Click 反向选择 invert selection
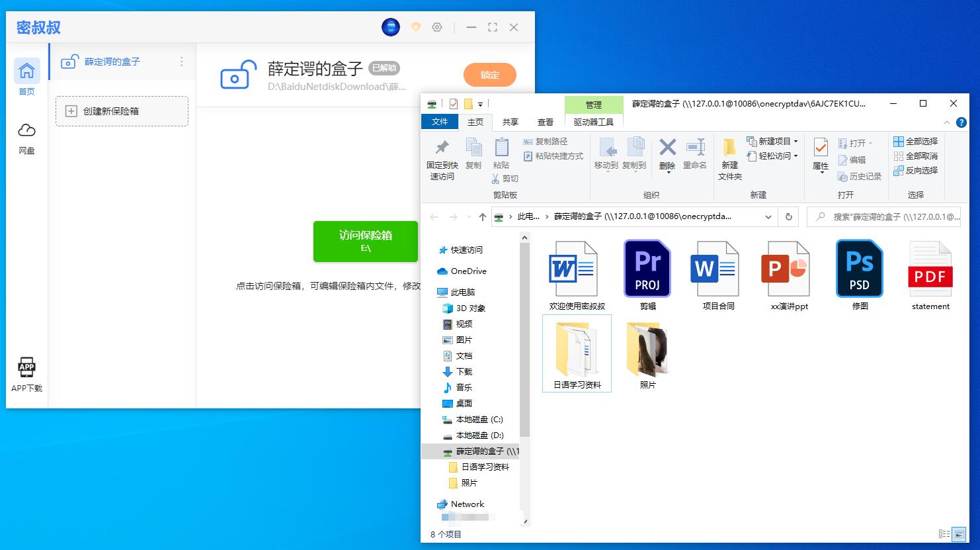The image size is (980, 550). click(915, 171)
